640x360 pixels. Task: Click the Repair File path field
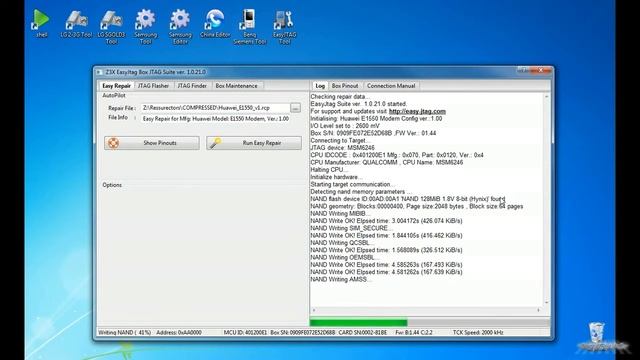pos(215,108)
